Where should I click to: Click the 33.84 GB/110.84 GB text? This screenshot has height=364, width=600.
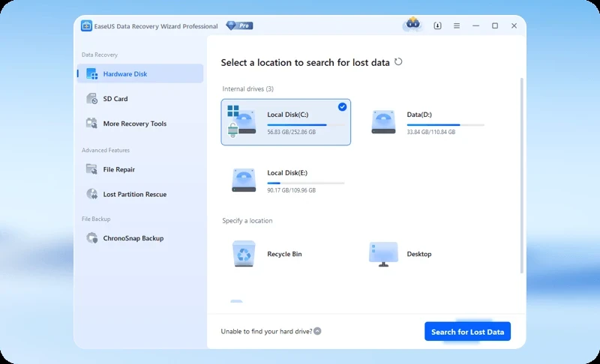tap(430, 132)
